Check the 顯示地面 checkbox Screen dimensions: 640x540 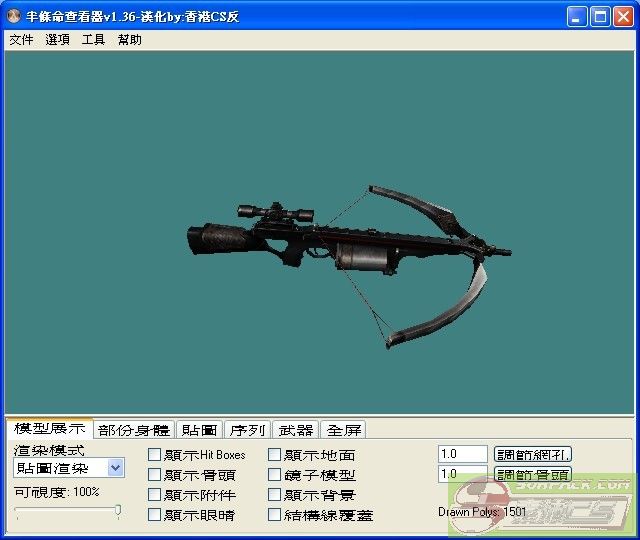tap(275, 455)
